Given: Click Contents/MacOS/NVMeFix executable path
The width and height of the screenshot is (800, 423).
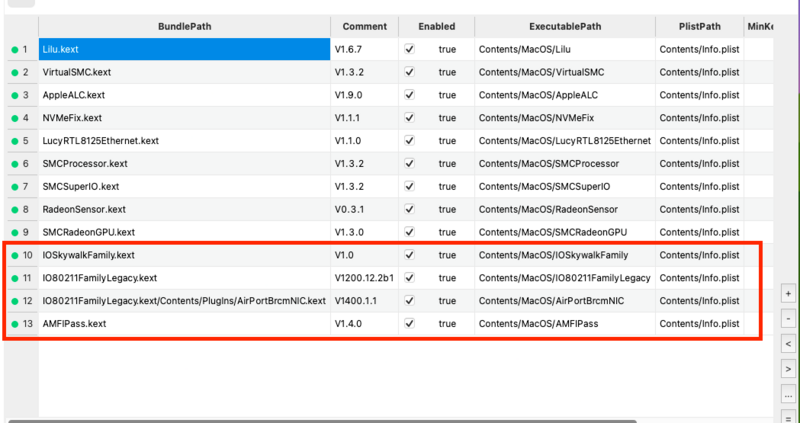Looking at the screenshot, I should click(x=565, y=118).
